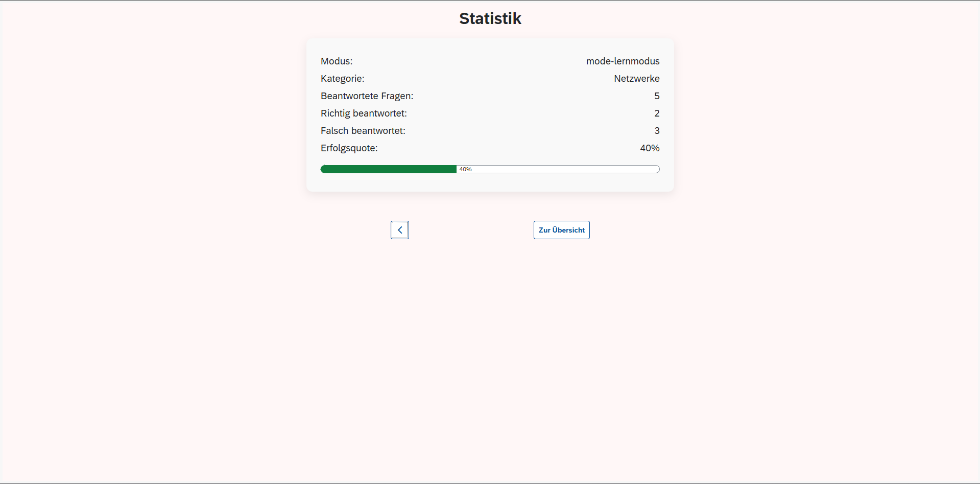980x484 pixels.
Task: Click the Netzwerke category value
Action: (x=636, y=79)
